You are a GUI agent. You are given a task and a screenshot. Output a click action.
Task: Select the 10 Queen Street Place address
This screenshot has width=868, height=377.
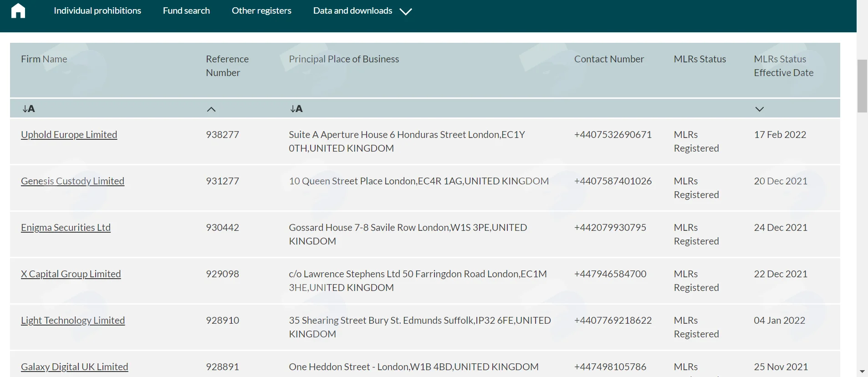point(419,181)
